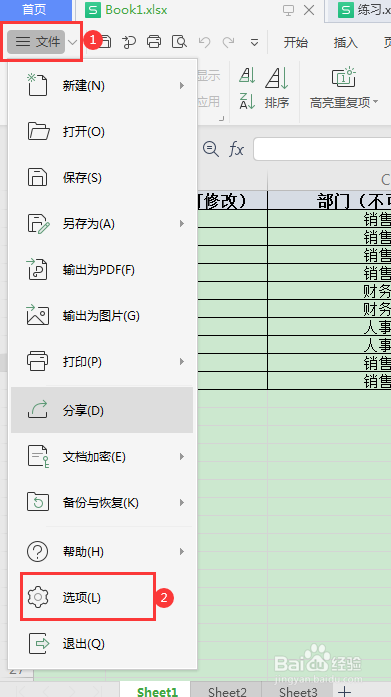391x697 pixels.
Task: Click the descending sort icon
Action: coord(247,101)
